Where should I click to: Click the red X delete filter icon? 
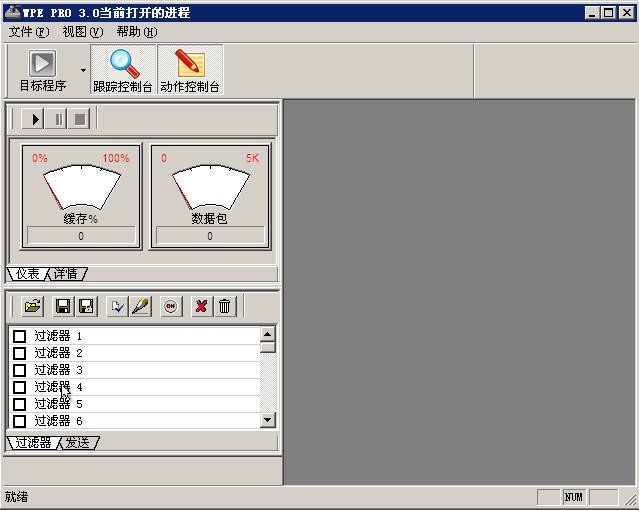point(201,306)
